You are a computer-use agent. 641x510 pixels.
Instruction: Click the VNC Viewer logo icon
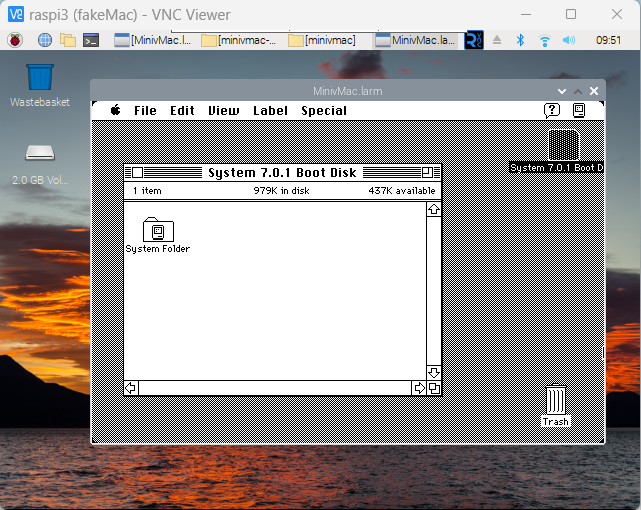pos(16,14)
